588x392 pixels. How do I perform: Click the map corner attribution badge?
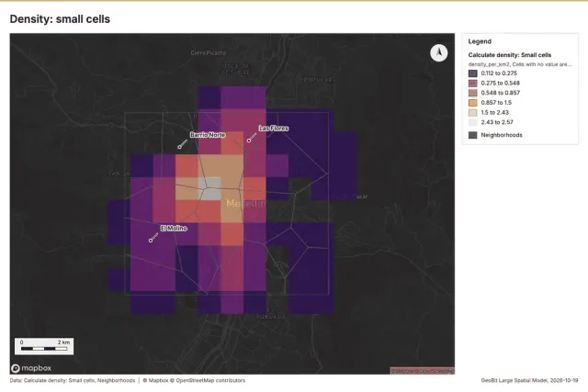[x=423, y=371]
